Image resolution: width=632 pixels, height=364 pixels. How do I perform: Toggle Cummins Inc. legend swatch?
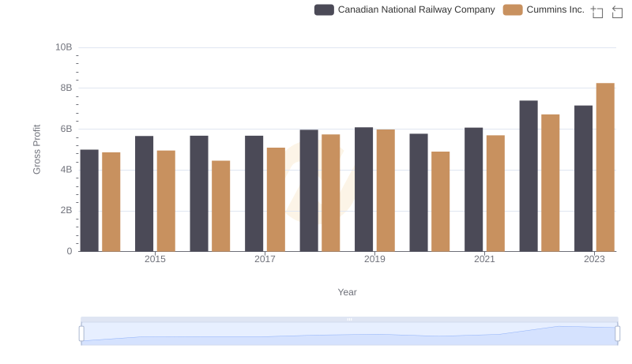(513, 9)
